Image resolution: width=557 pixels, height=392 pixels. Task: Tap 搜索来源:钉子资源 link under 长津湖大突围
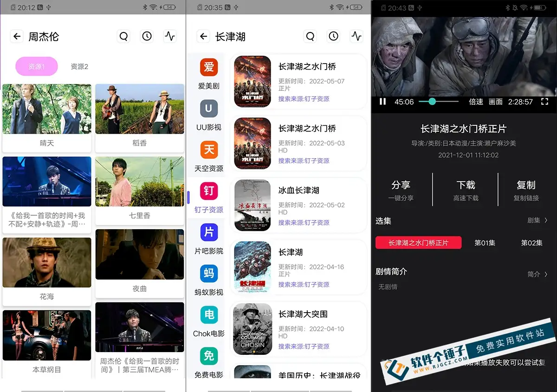click(x=304, y=347)
